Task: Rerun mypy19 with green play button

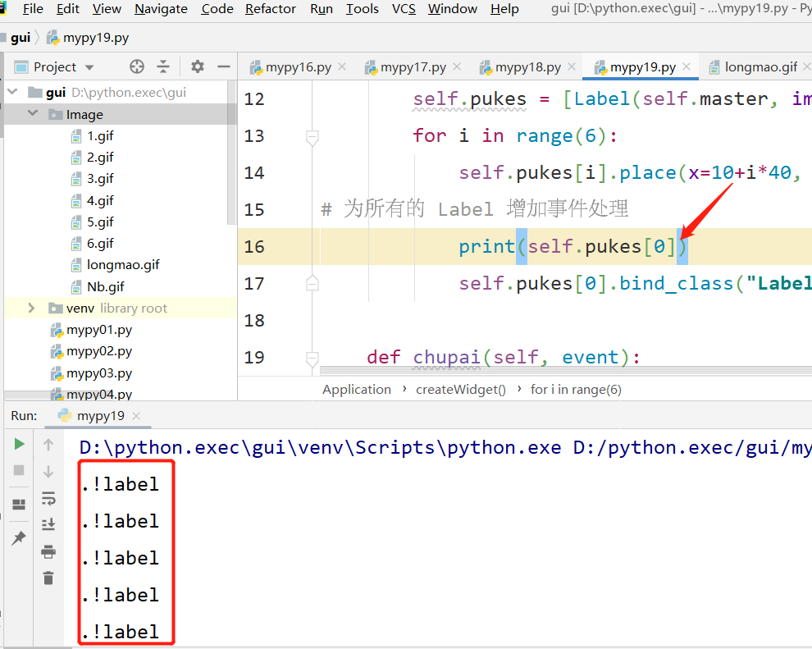Action: (19, 444)
